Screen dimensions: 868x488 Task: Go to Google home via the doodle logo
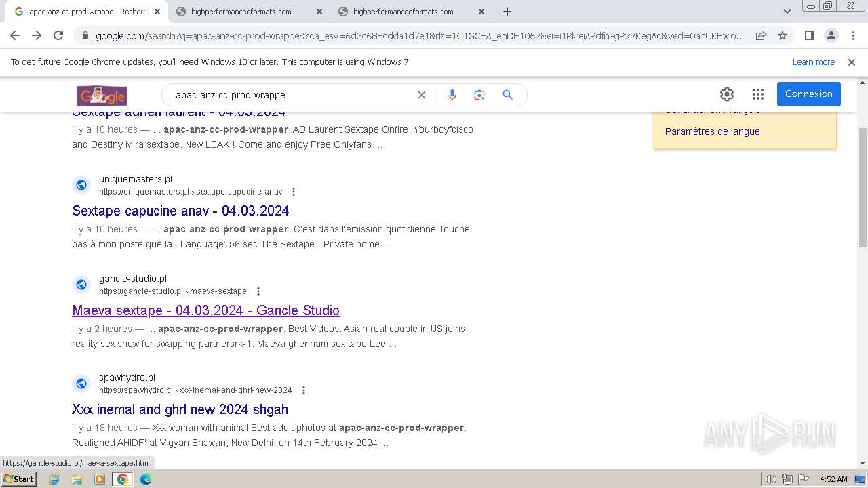point(102,95)
